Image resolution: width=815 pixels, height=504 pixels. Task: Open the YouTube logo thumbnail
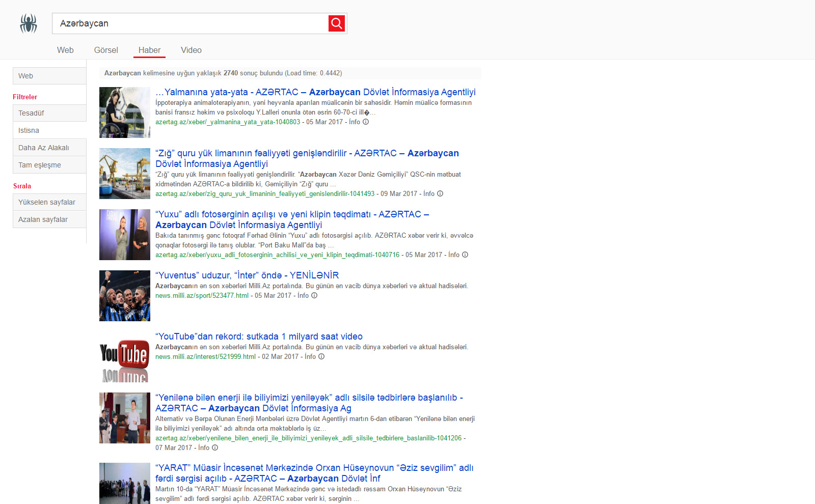(125, 357)
